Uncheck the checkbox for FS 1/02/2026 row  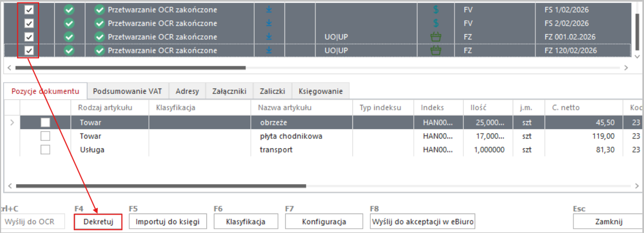pyautogui.click(x=29, y=9)
